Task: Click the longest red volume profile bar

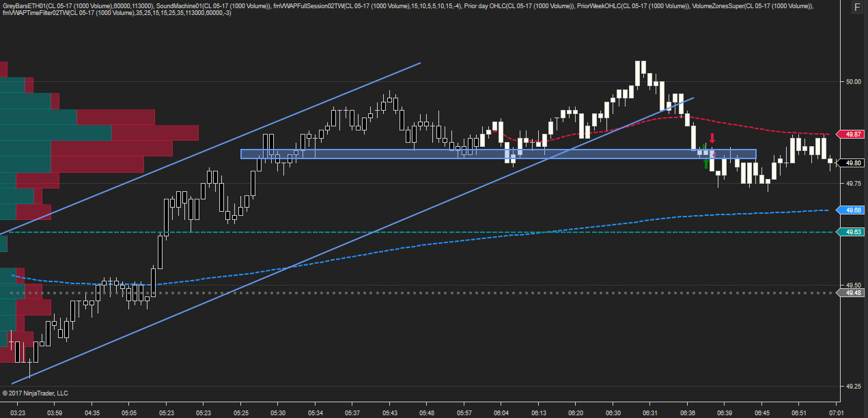Action: point(111,148)
